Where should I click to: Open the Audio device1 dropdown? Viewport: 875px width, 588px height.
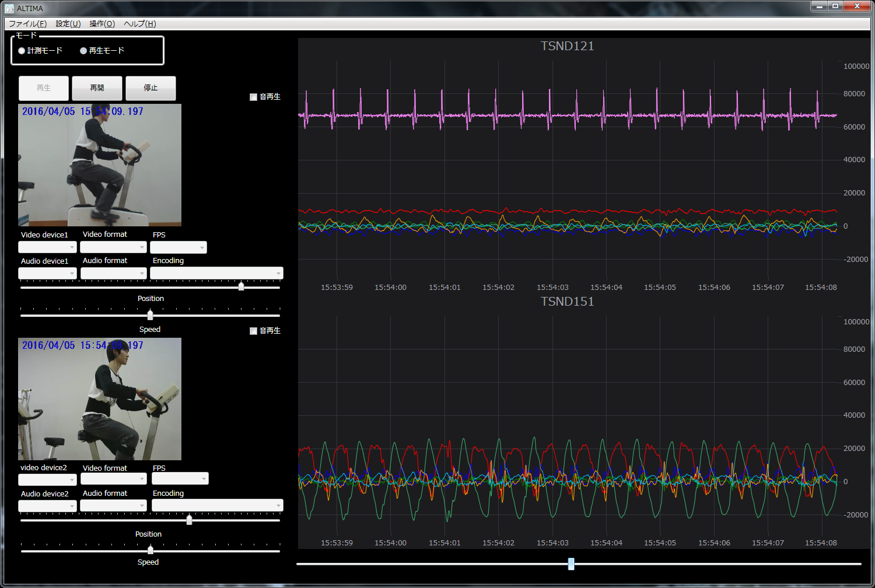pyautogui.click(x=47, y=273)
